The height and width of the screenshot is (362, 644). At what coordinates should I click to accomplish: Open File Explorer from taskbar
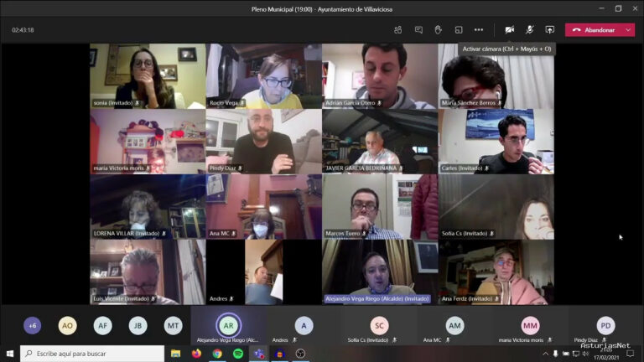[x=176, y=354]
